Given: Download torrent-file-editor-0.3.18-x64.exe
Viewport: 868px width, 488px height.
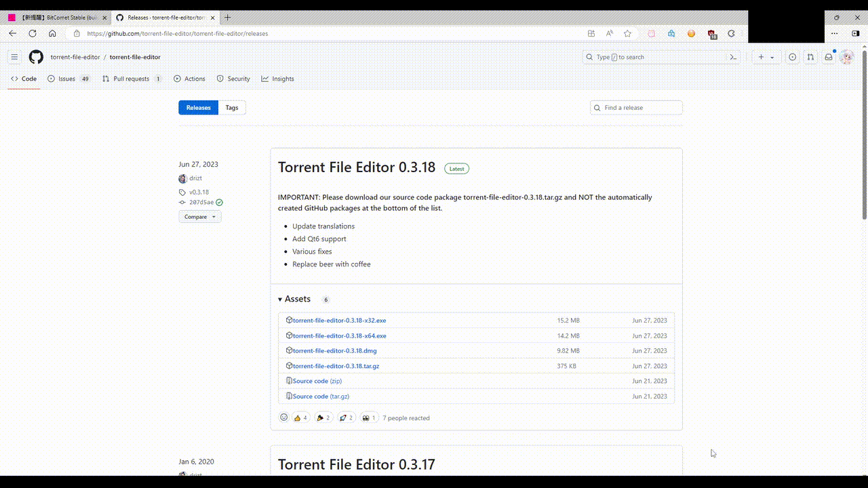Looking at the screenshot, I should click(339, 335).
